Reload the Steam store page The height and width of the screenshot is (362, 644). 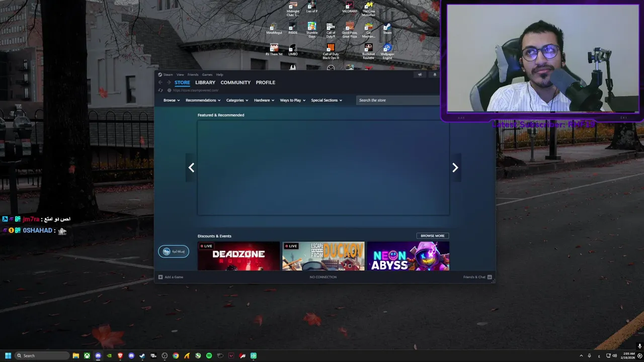point(160,90)
